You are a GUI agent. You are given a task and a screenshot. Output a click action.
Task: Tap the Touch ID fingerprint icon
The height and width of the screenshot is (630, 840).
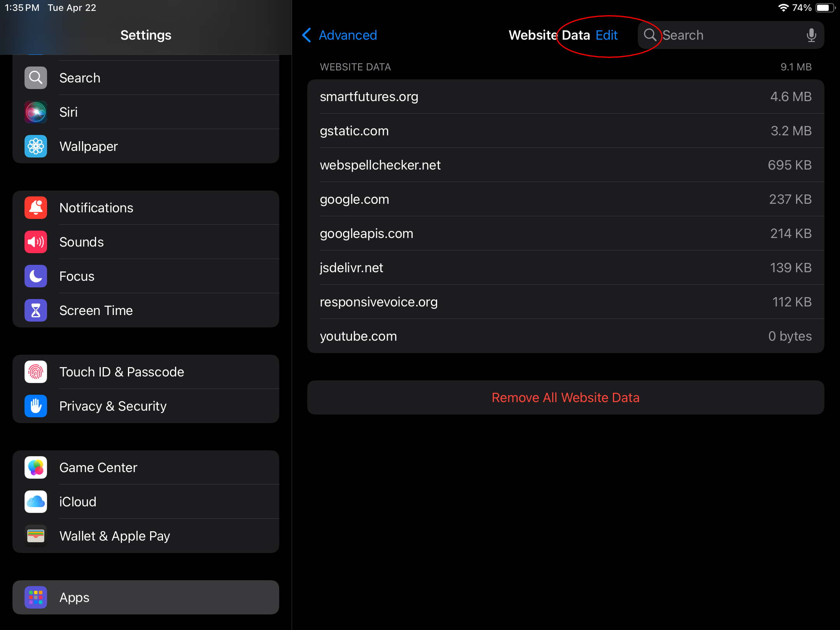point(36,372)
